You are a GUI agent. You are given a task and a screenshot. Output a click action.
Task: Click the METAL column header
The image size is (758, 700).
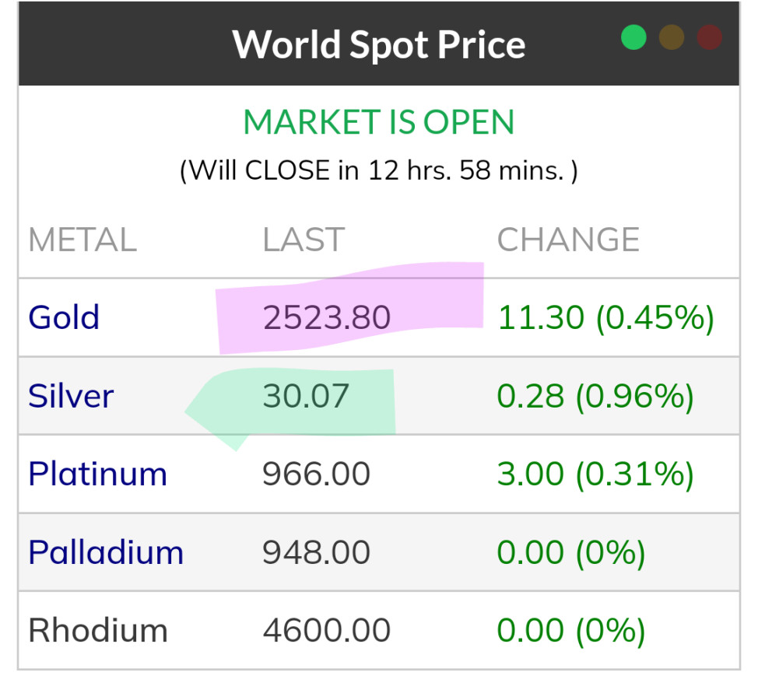point(82,240)
